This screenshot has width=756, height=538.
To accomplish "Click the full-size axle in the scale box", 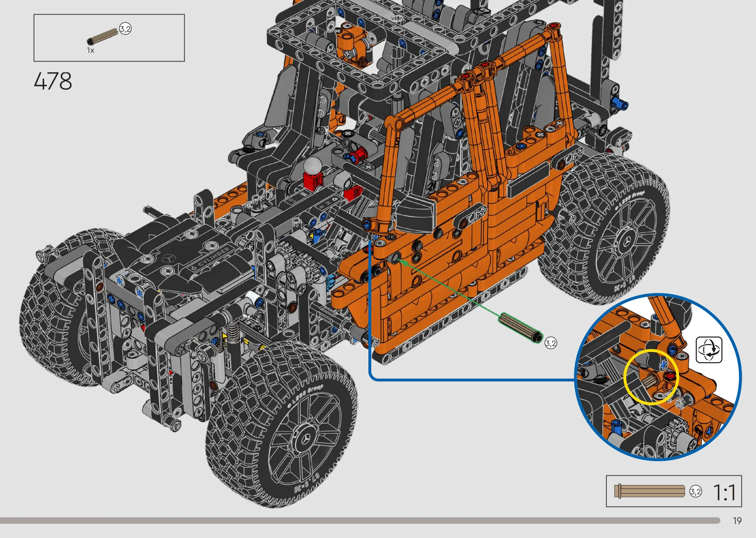I will [x=649, y=491].
